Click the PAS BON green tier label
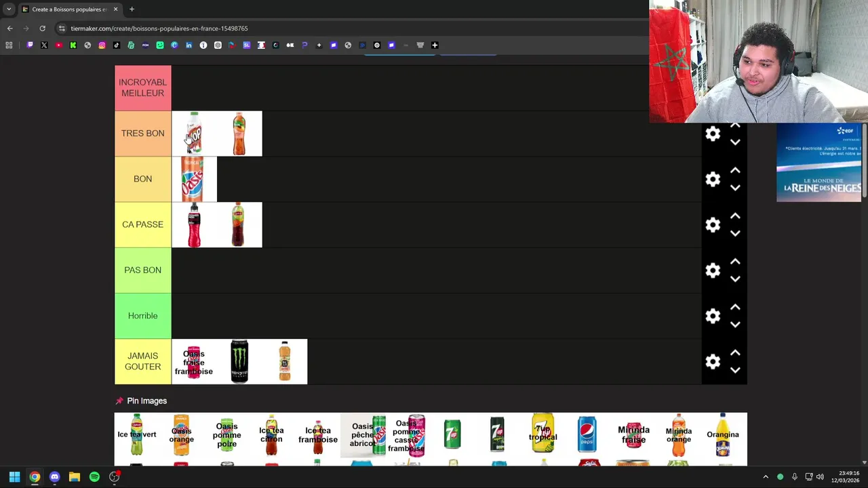Image resolution: width=868 pixels, height=488 pixels. pyautogui.click(x=142, y=270)
